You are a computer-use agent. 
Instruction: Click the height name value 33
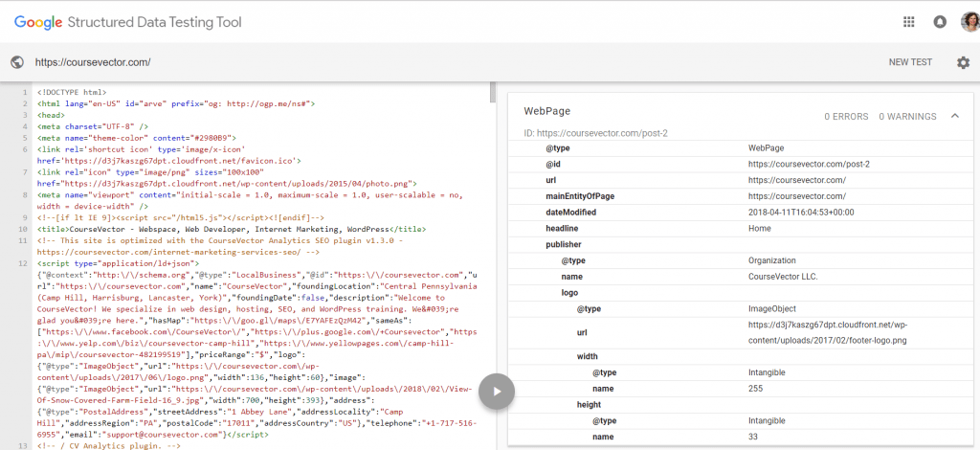pos(753,437)
